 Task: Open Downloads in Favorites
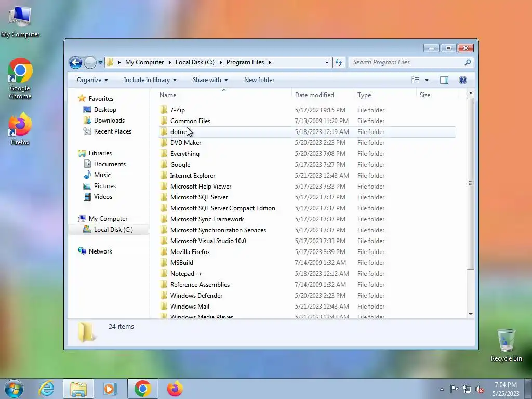(109, 121)
